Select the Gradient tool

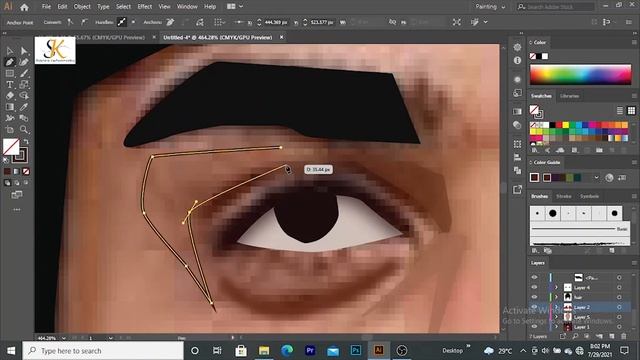pyautogui.click(x=9, y=107)
